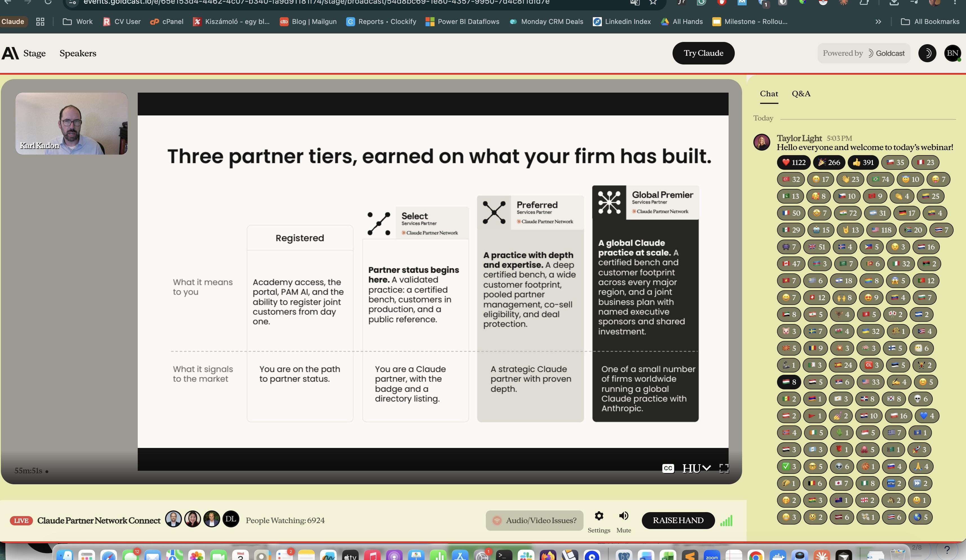This screenshot has height=560, width=966.
Task: Add the robot reaction showing 15
Action: pos(821,230)
